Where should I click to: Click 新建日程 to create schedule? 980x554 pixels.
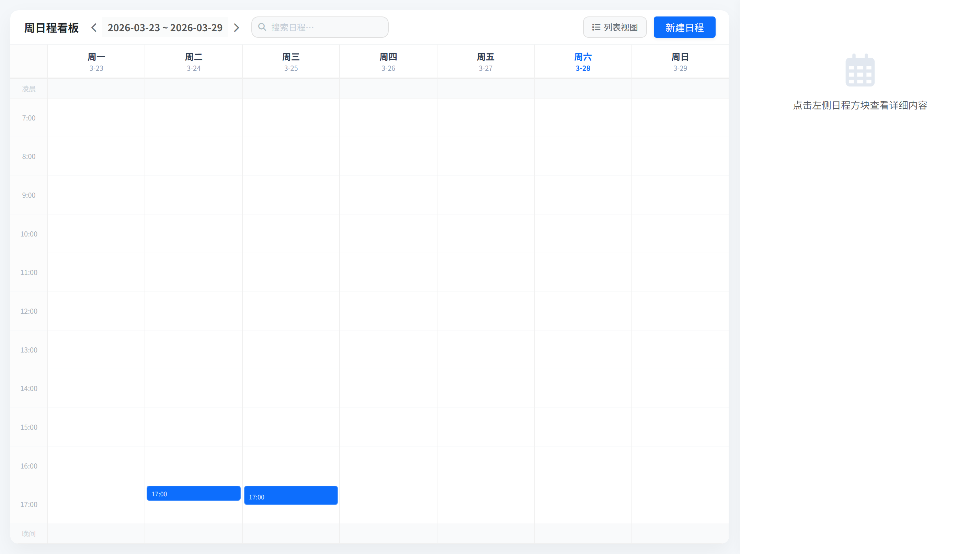pyautogui.click(x=684, y=27)
